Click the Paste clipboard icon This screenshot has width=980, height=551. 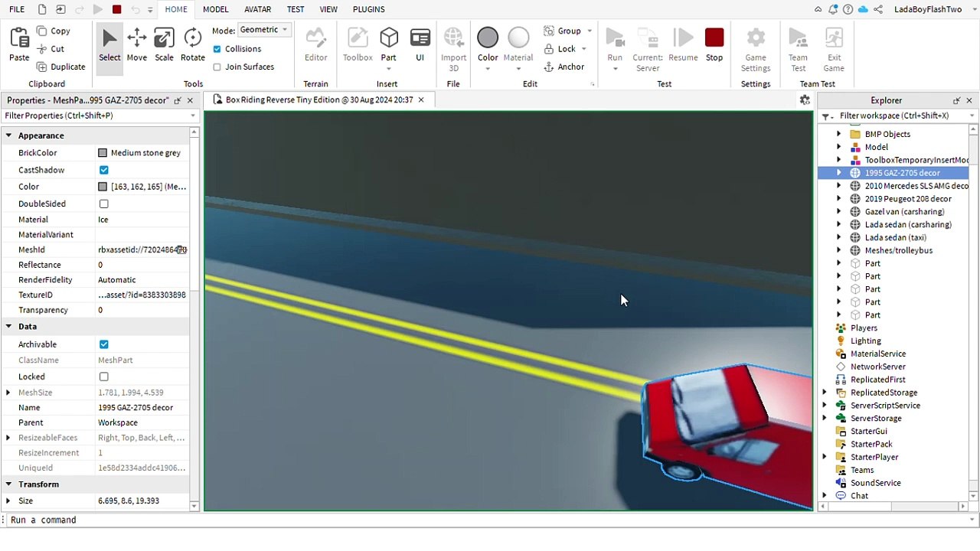point(19,38)
